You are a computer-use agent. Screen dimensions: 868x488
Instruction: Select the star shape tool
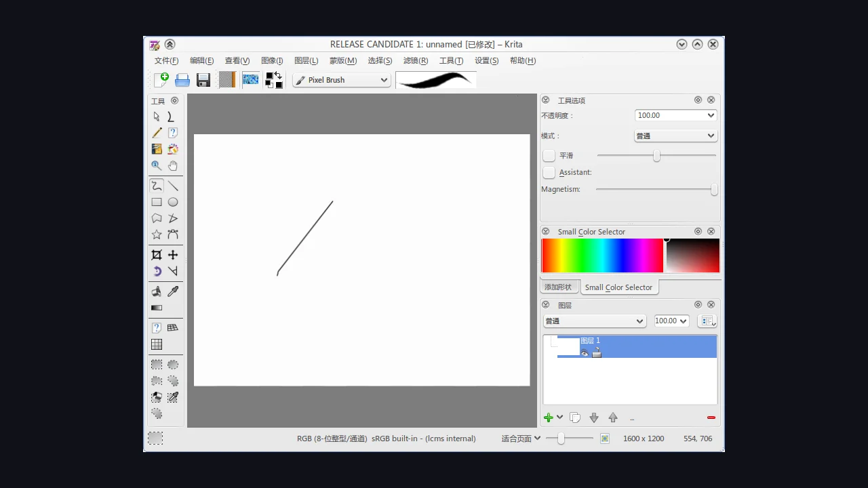click(157, 235)
